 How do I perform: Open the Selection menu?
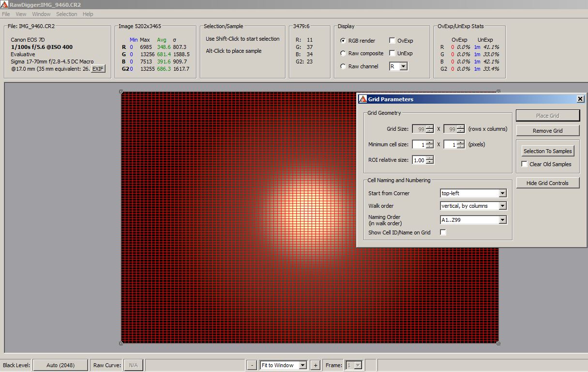point(67,14)
